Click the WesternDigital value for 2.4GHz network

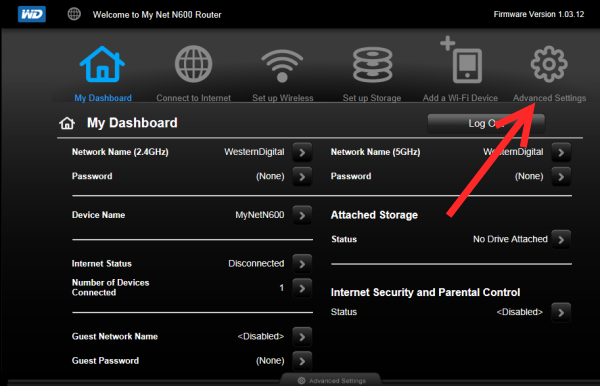pos(254,152)
